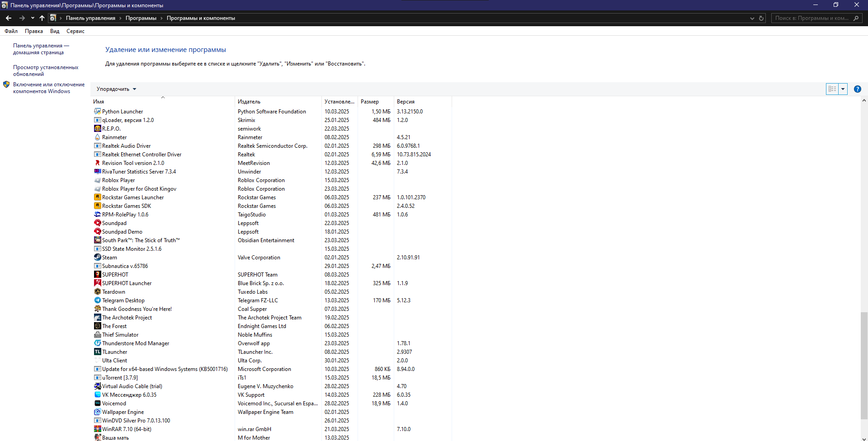Click the scrollbar up arrow

tap(864, 101)
